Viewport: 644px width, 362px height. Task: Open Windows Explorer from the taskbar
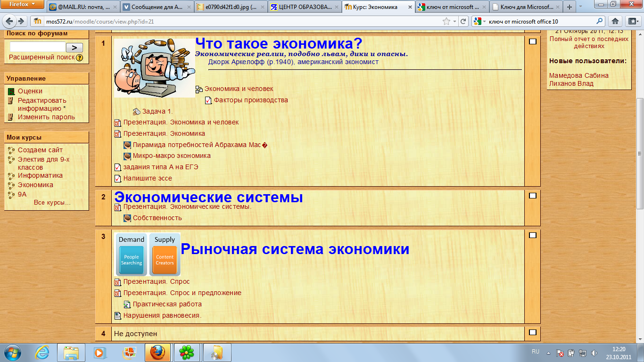pyautogui.click(x=71, y=352)
